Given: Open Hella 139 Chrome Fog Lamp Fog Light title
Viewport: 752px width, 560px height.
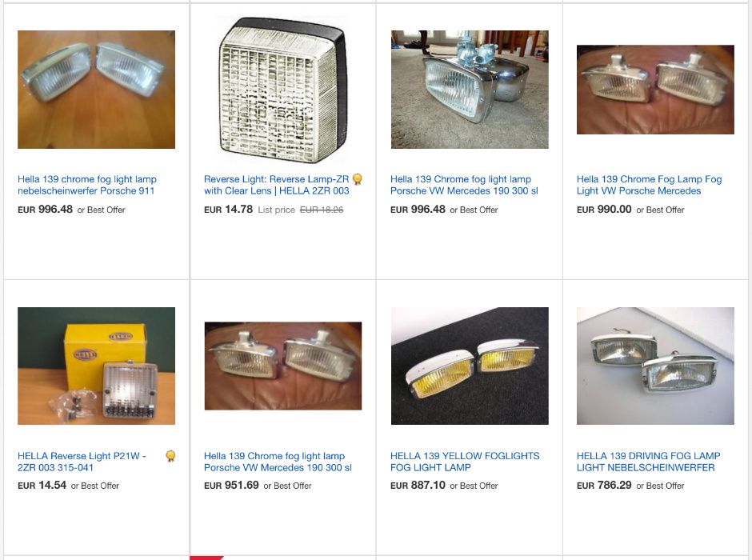Looking at the screenshot, I should tap(649, 185).
